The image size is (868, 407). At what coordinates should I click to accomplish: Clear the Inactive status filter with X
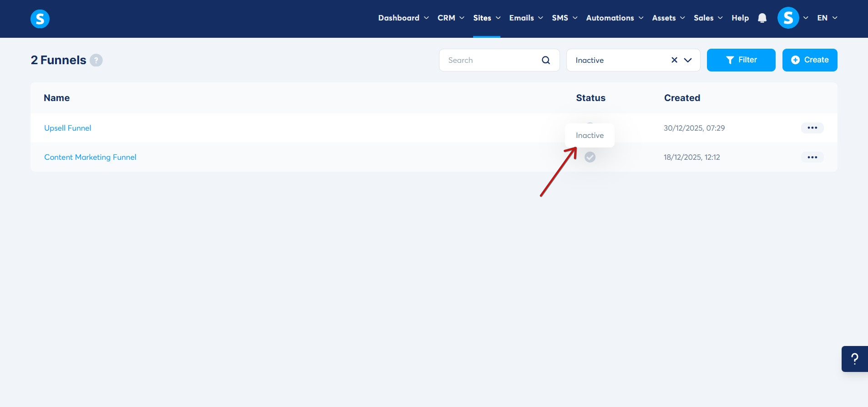(x=674, y=60)
